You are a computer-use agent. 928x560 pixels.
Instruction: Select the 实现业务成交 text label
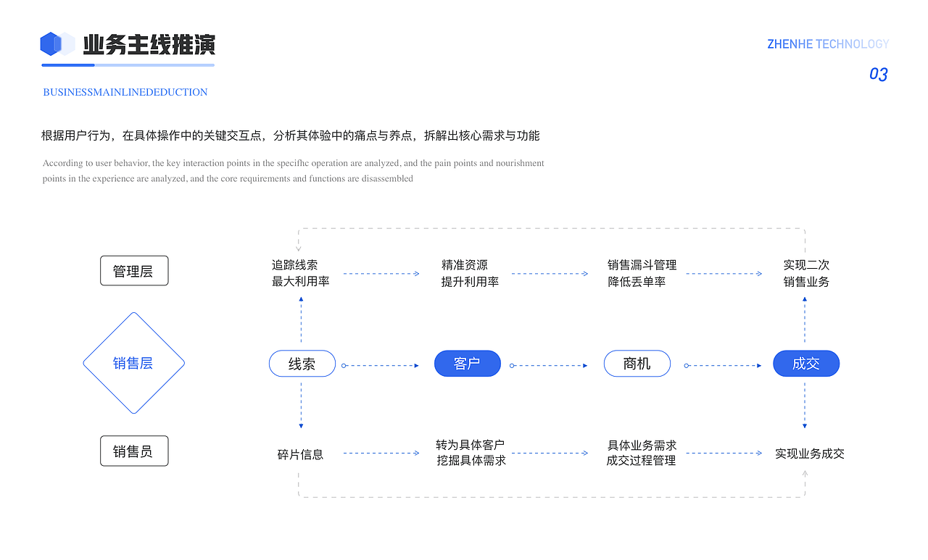pos(808,454)
